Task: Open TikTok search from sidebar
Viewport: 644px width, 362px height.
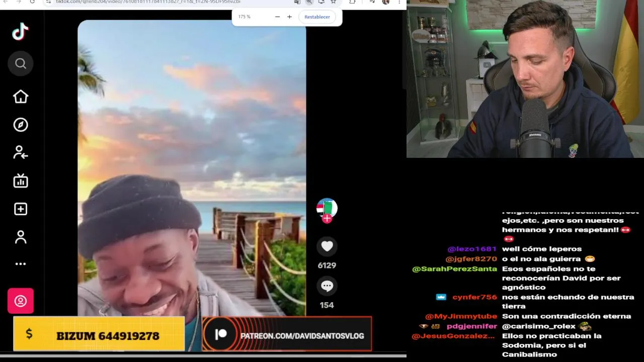Action: (21, 63)
